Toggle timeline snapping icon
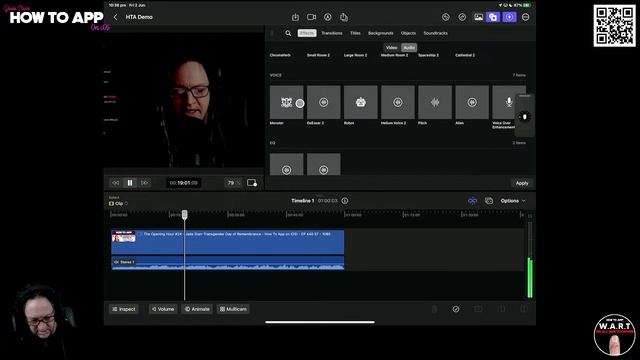 click(x=472, y=201)
